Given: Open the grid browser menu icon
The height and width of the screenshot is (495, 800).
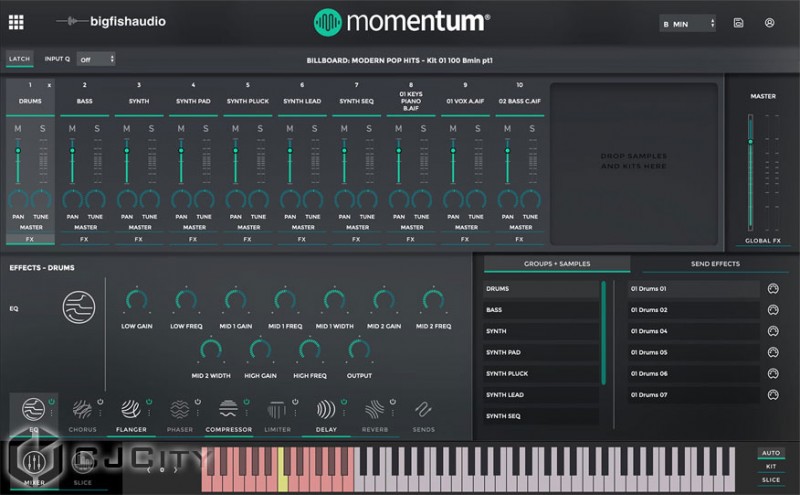Looking at the screenshot, I should pos(16,22).
